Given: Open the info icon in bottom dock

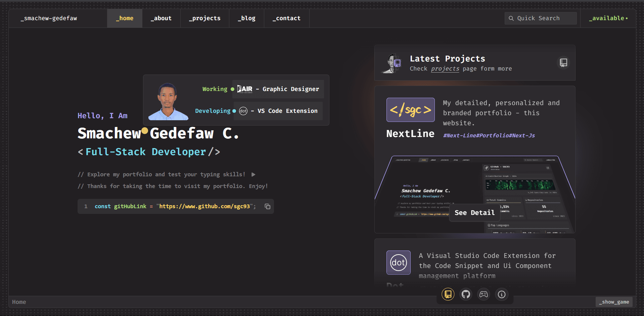Looking at the screenshot, I should point(502,295).
